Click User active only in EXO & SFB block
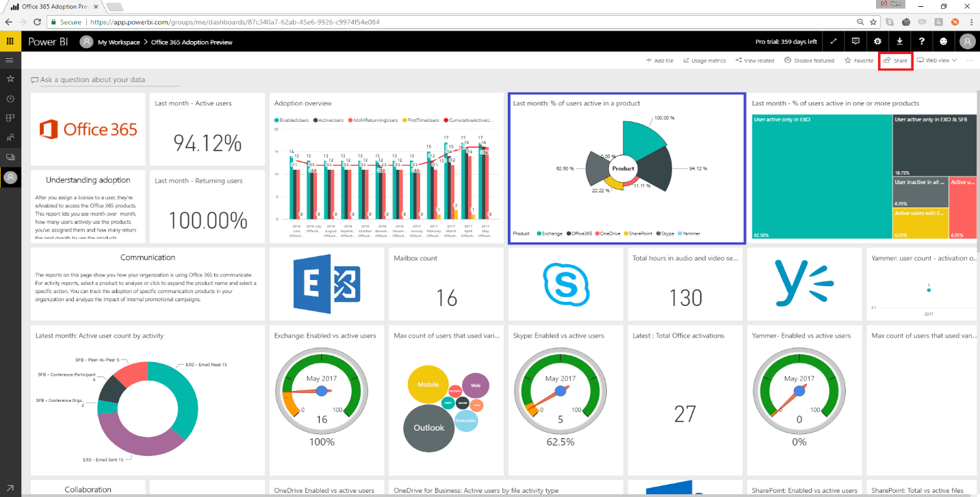The height and width of the screenshot is (497, 980). point(934,145)
